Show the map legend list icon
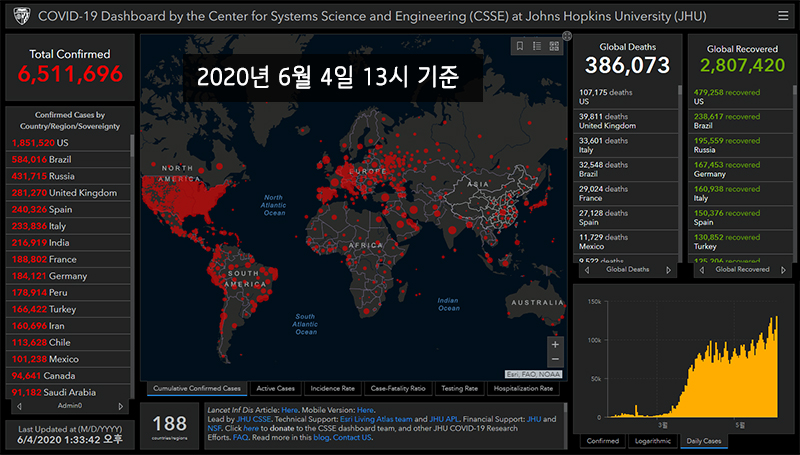The width and height of the screenshot is (800, 455). [x=537, y=46]
